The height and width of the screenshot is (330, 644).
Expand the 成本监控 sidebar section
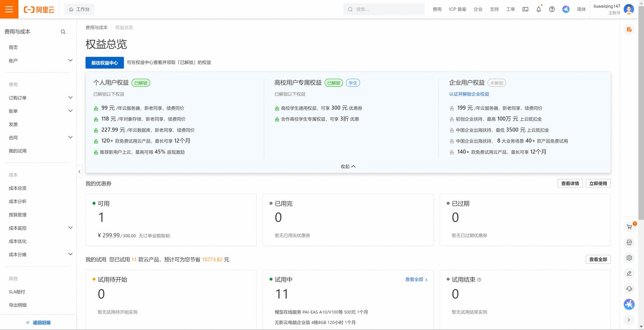pos(40,228)
